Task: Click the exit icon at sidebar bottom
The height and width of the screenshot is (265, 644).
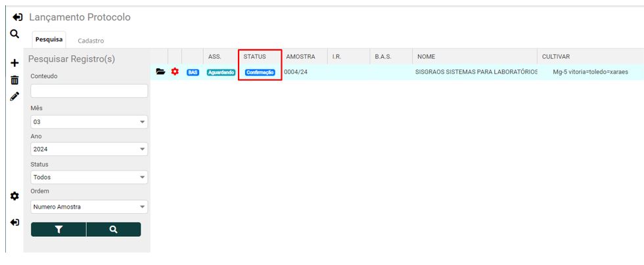Action: click(14, 222)
